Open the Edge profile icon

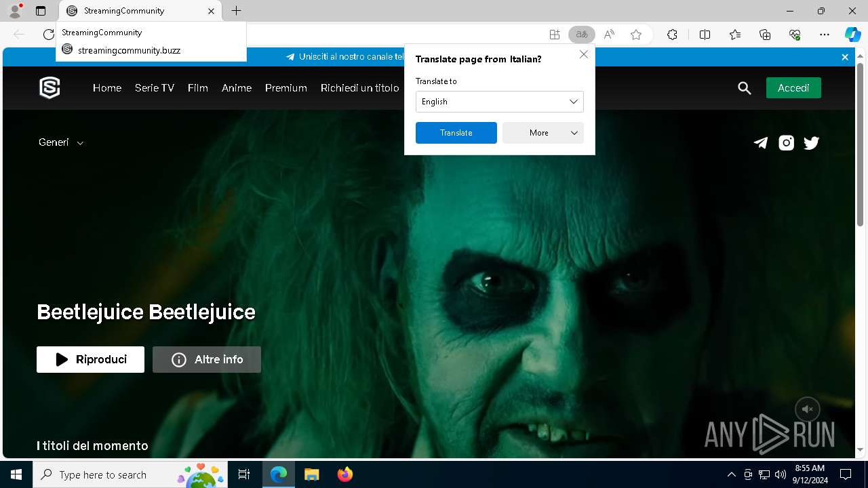pos(15,11)
